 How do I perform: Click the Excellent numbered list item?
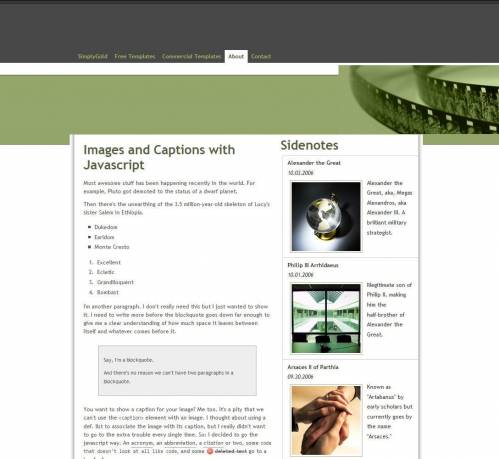[x=109, y=262]
